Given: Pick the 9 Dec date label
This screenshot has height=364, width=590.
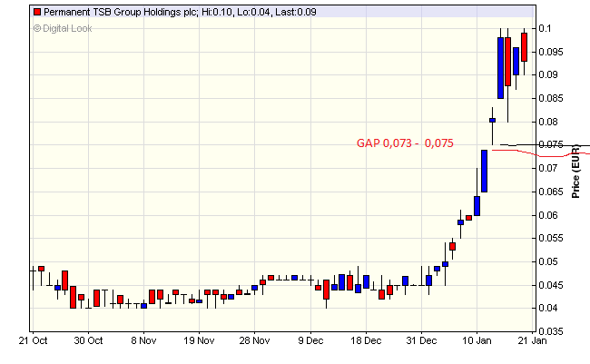Looking at the screenshot, I should (x=311, y=341).
